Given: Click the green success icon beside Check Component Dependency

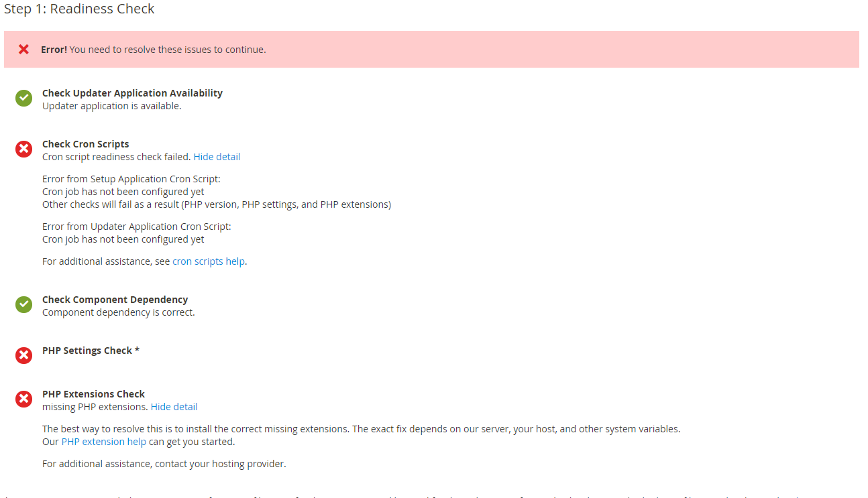Looking at the screenshot, I should (23, 304).
